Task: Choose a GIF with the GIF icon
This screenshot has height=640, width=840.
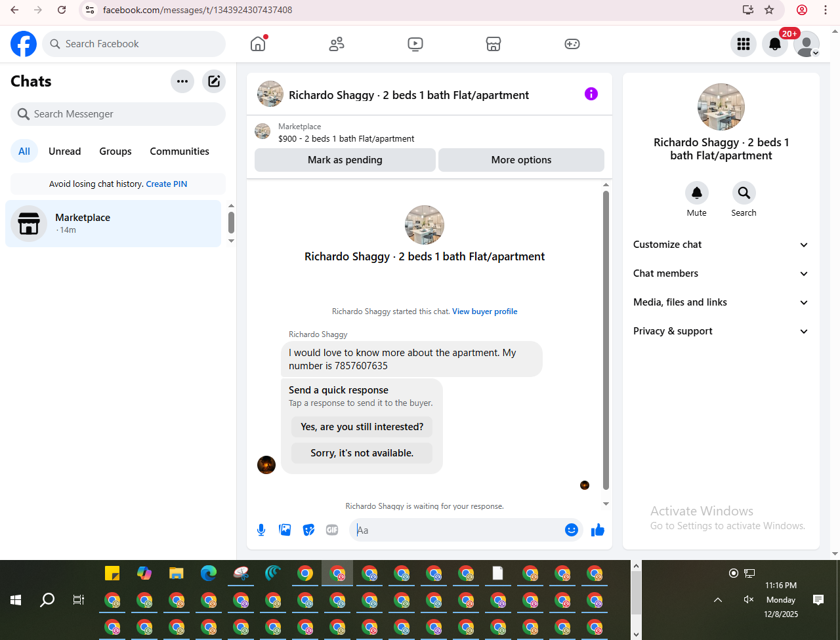Action: point(332,530)
